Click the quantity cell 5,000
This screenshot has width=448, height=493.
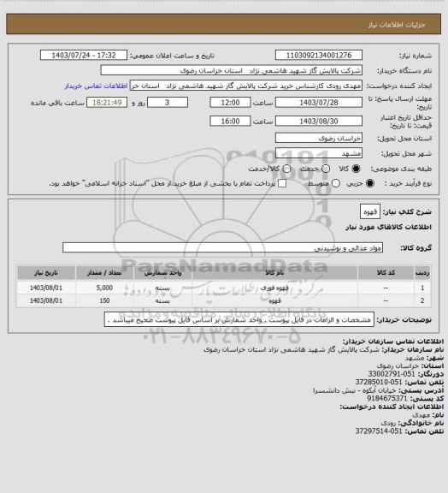pos(104,288)
